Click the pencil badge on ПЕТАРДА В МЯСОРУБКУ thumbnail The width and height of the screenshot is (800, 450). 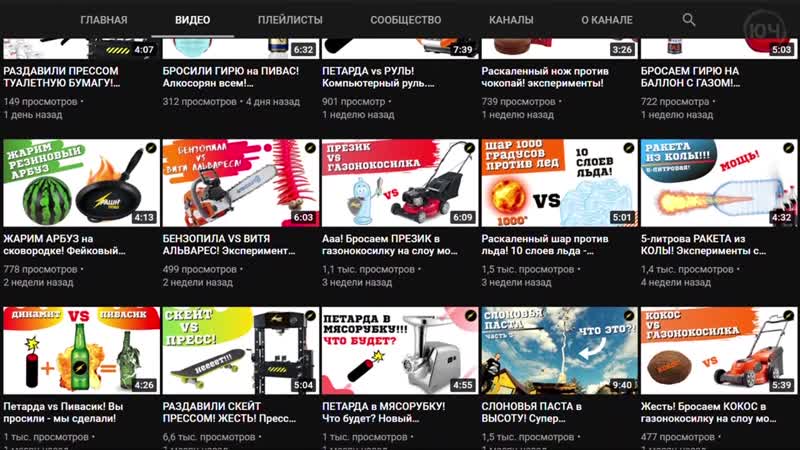[469, 316]
